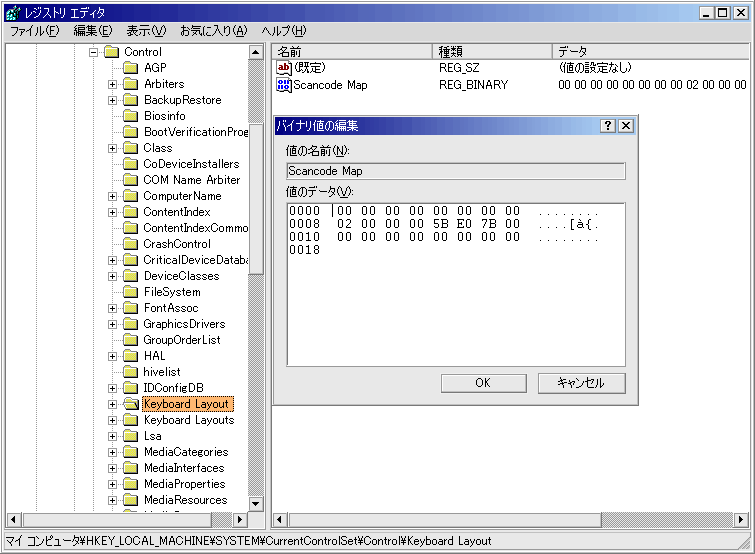Click the ContentIndex folder icon
The width and height of the screenshot is (755, 554).
click(x=130, y=212)
